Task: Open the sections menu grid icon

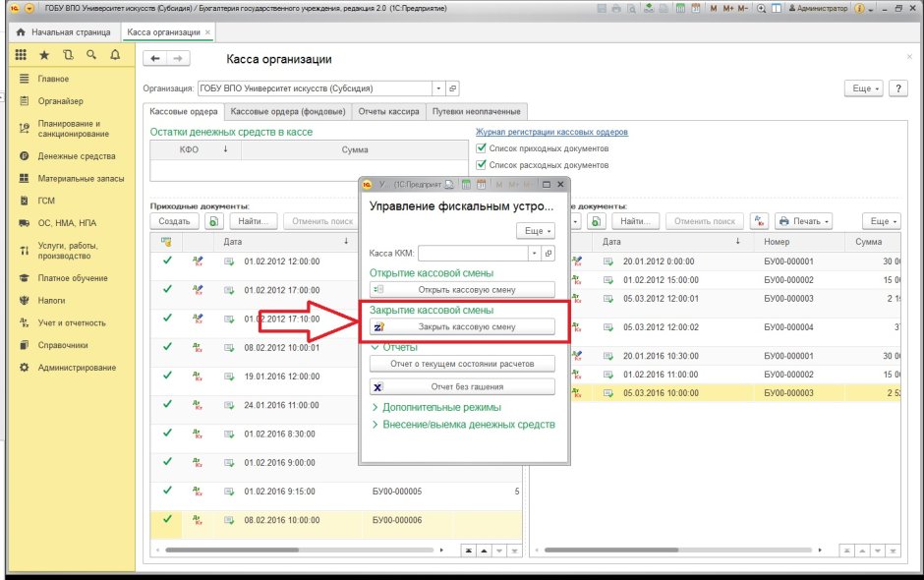Action: point(21,55)
